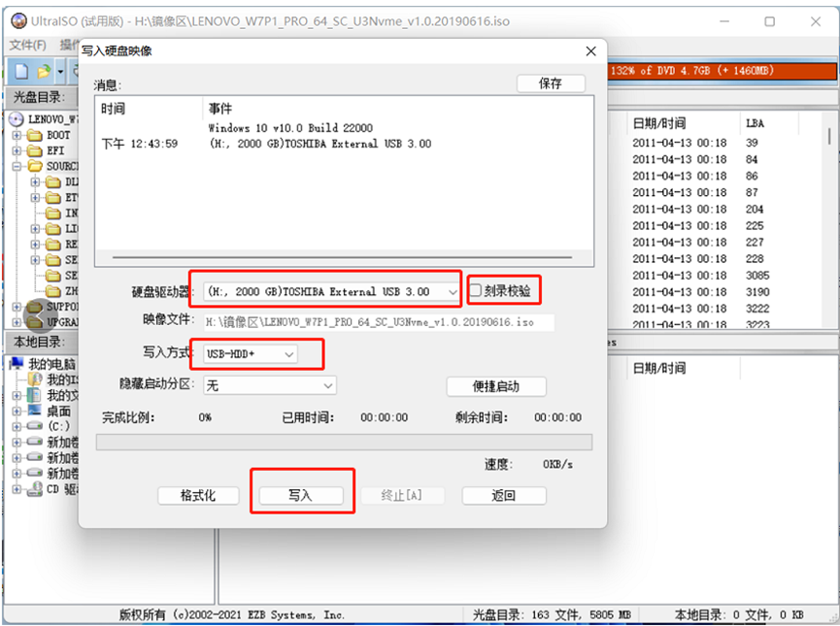Select the BOOT folder in disc tree
840x626 pixels.
point(49,135)
